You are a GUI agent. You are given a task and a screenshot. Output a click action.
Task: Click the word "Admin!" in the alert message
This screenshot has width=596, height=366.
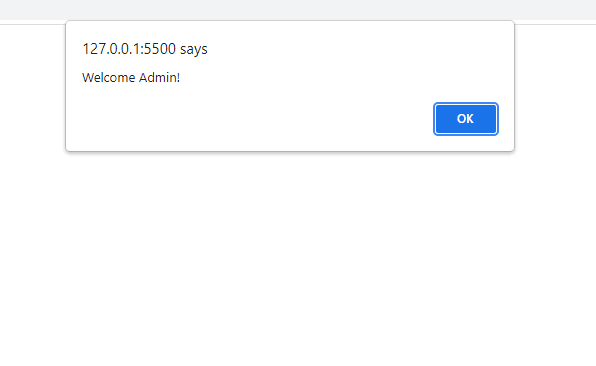click(159, 78)
